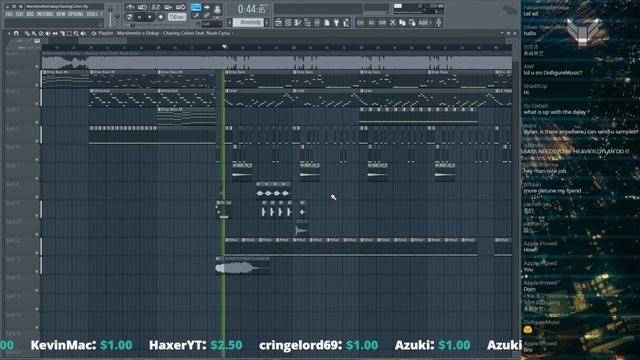Viewport: 640px width, 360px height.
Task: Toggle wait for input to start
Action: click(x=142, y=7)
